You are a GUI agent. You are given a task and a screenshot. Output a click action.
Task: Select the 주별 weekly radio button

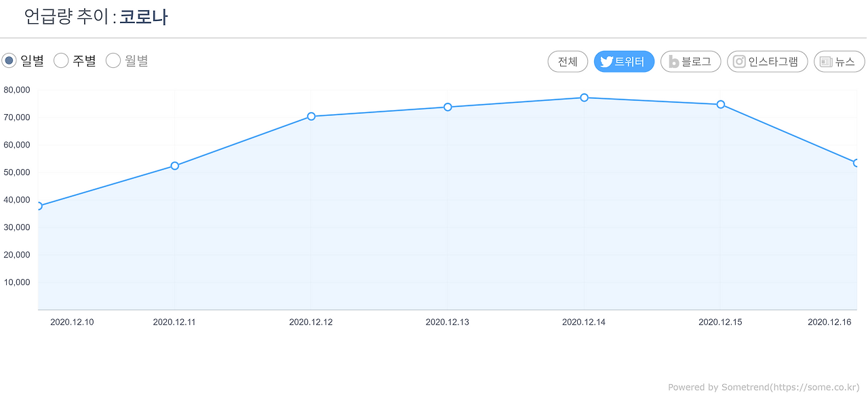point(61,60)
